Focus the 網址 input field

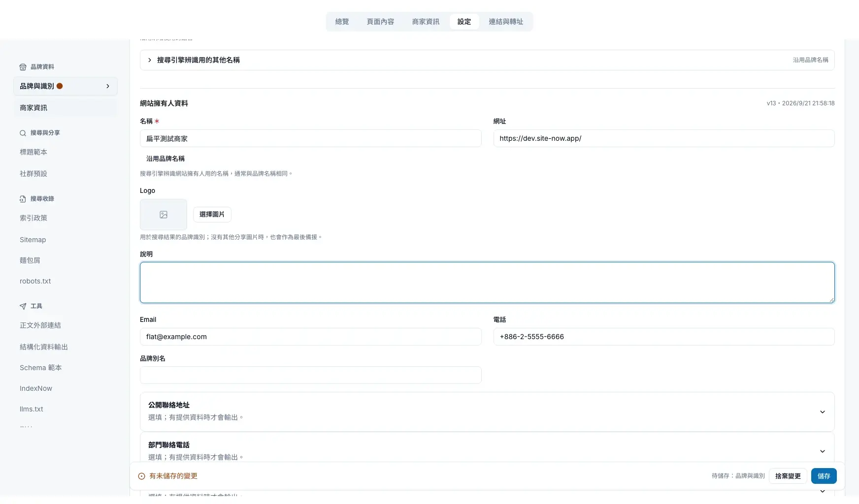(664, 138)
